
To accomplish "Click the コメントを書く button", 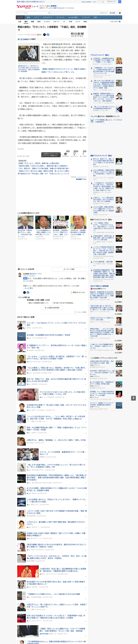I will coord(69,269).
